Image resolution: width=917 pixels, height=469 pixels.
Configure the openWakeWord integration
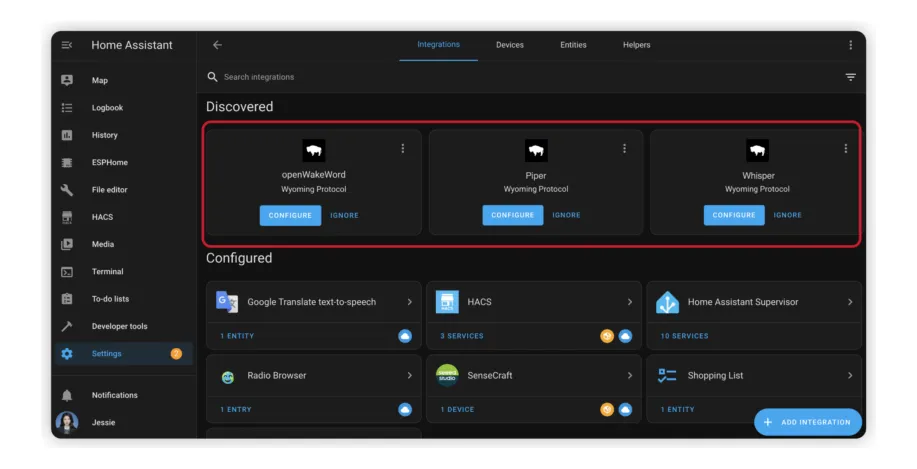[290, 215]
